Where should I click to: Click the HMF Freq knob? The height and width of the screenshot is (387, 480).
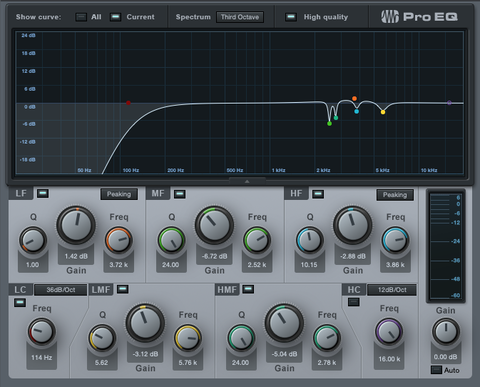coord(327,338)
